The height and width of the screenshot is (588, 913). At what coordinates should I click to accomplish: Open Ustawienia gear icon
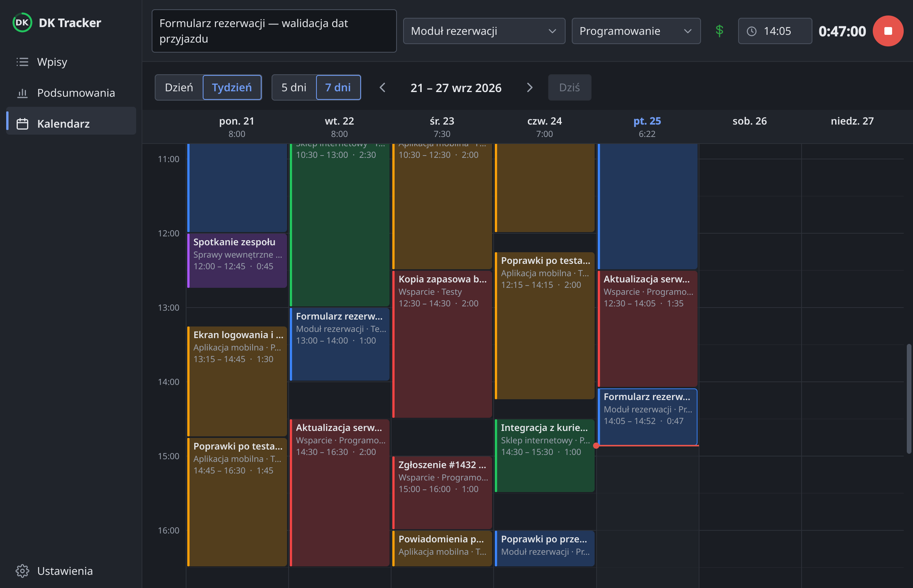[x=22, y=571]
